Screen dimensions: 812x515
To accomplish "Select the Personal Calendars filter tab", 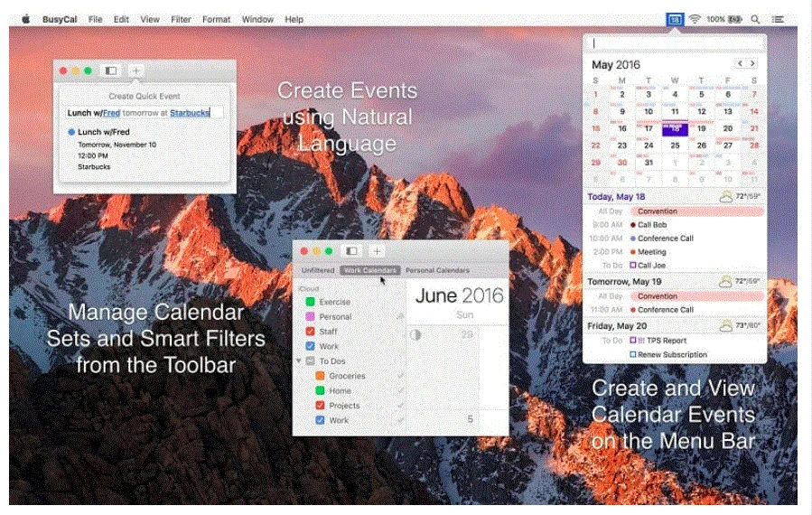I will [437, 270].
